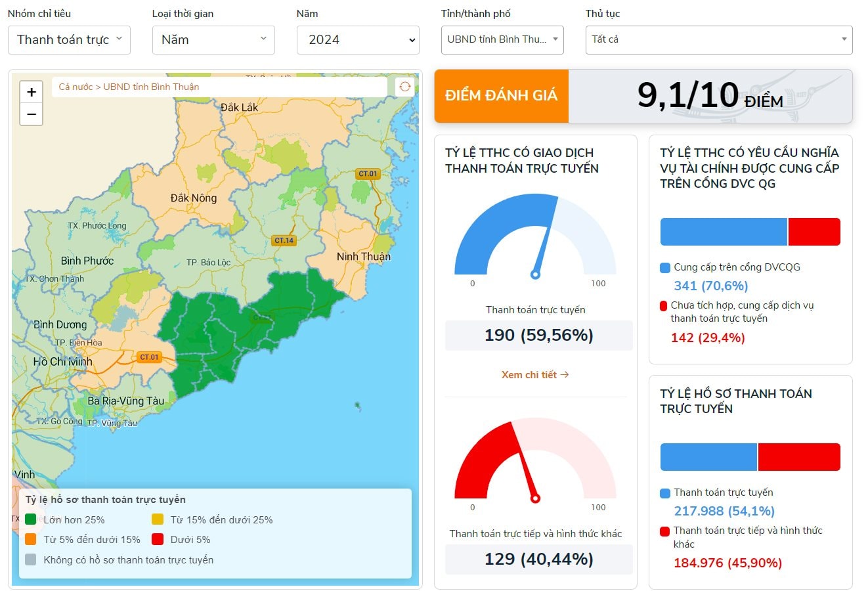Zoom out the map with minus button

(32, 114)
